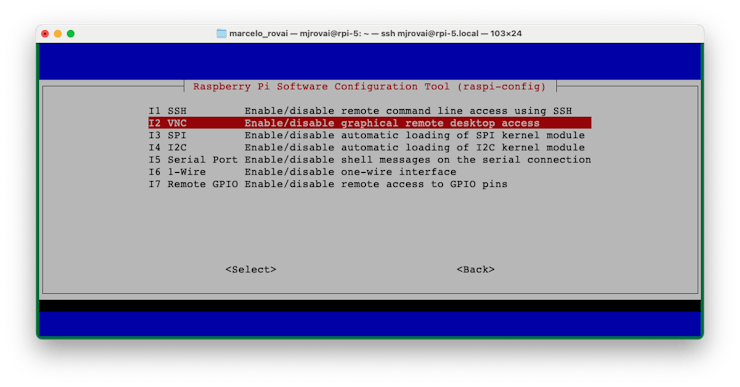
Task: Click the terminal window title text
Action: (x=375, y=34)
